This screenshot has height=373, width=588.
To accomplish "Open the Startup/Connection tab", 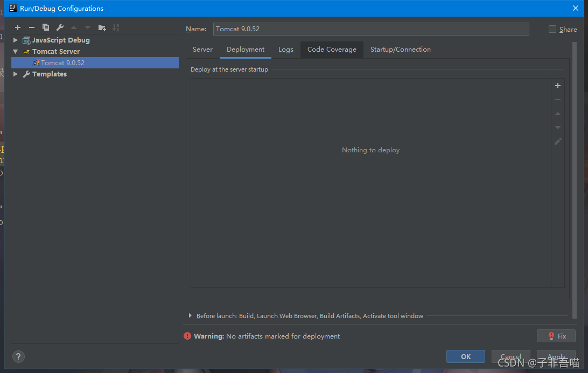I will [x=401, y=50].
